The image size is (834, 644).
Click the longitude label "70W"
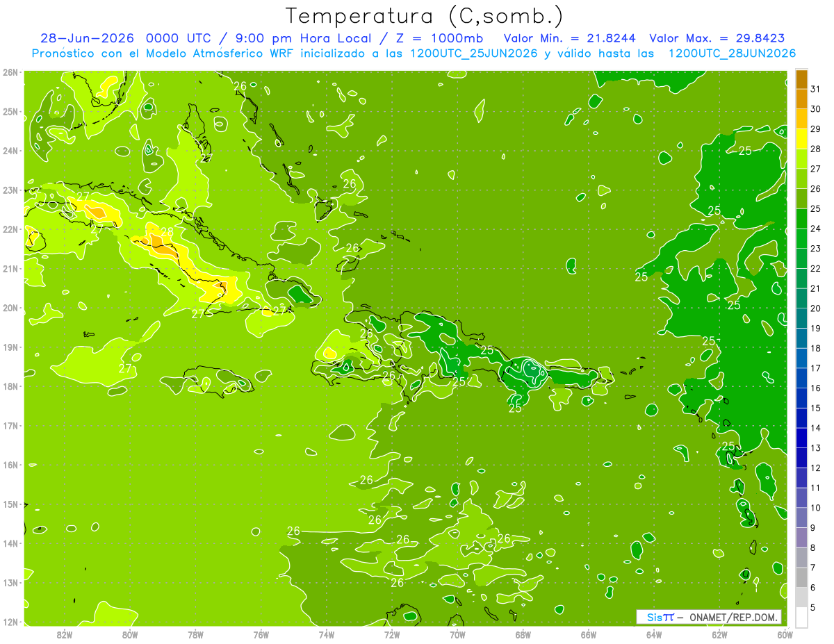[457, 634]
